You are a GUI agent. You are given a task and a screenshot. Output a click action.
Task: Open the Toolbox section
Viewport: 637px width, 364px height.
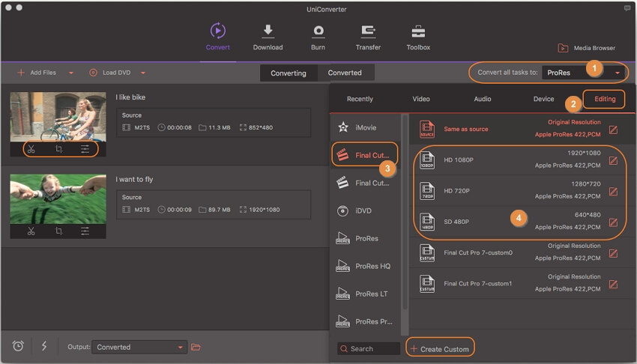(418, 37)
